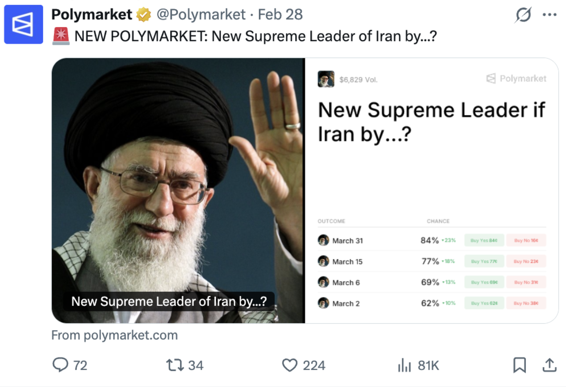
Task: Click the share upload icon
Action: 549,365
